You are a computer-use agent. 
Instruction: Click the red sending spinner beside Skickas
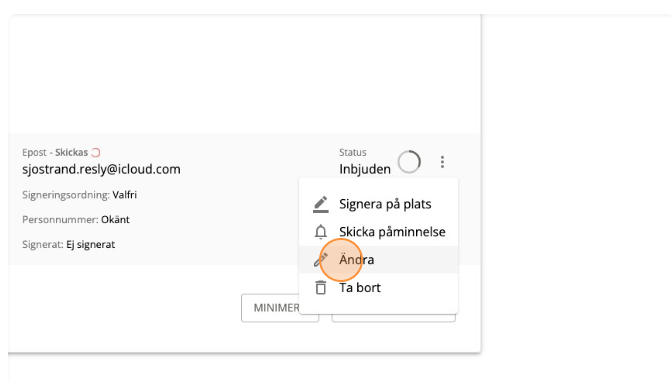click(96, 152)
